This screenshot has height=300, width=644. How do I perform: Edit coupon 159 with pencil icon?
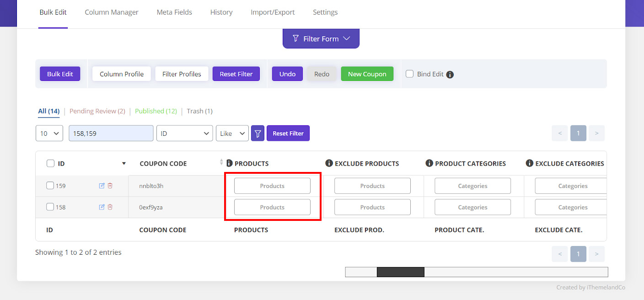click(102, 186)
